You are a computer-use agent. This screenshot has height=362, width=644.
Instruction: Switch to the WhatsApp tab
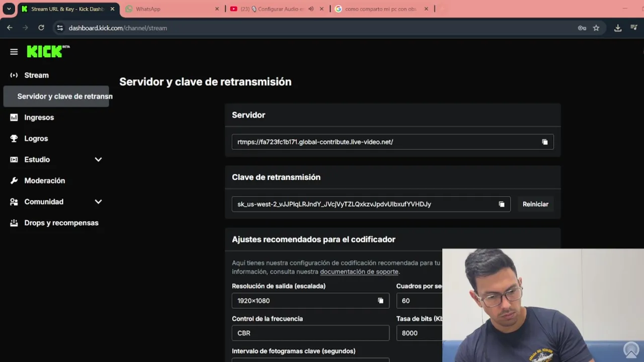[x=172, y=9]
